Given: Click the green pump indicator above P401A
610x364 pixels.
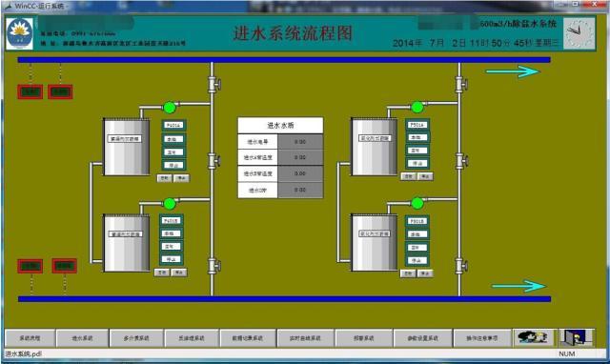Looking at the screenshot, I should click(170, 107).
